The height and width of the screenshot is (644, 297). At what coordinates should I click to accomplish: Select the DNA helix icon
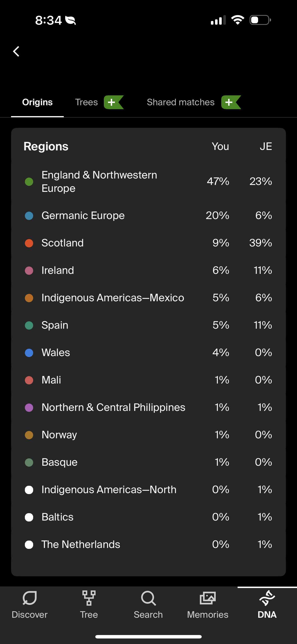(x=267, y=598)
